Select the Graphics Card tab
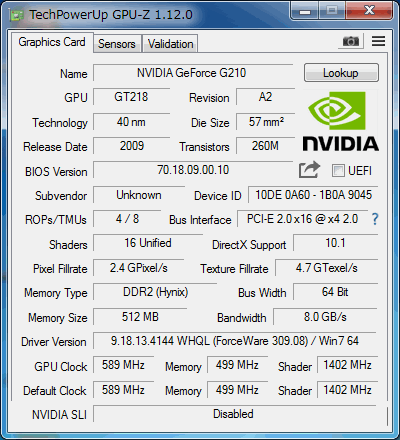400x440 pixels. pyautogui.click(x=52, y=42)
